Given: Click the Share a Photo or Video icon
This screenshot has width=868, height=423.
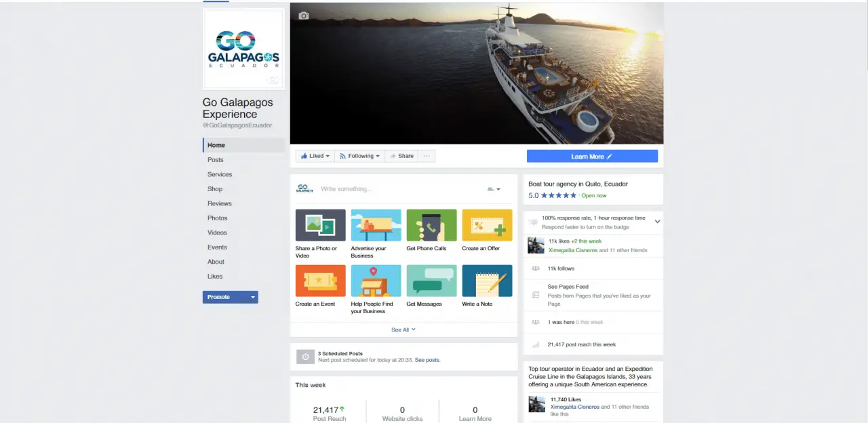Looking at the screenshot, I should tap(320, 225).
